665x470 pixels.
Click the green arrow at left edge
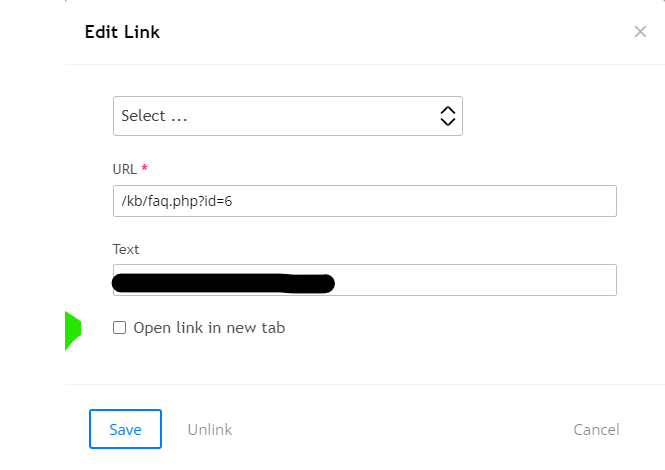[x=71, y=330]
